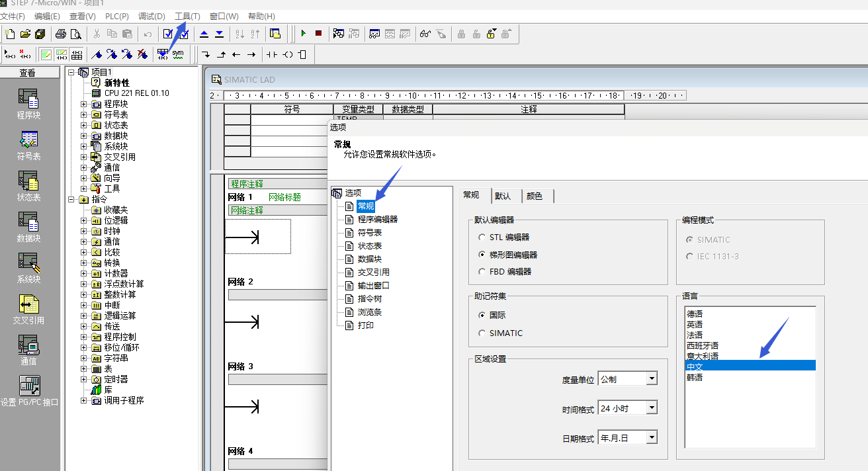Open Print Preview from the toolbar
The width and height of the screenshot is (868, 471).
tap(76, 34)
